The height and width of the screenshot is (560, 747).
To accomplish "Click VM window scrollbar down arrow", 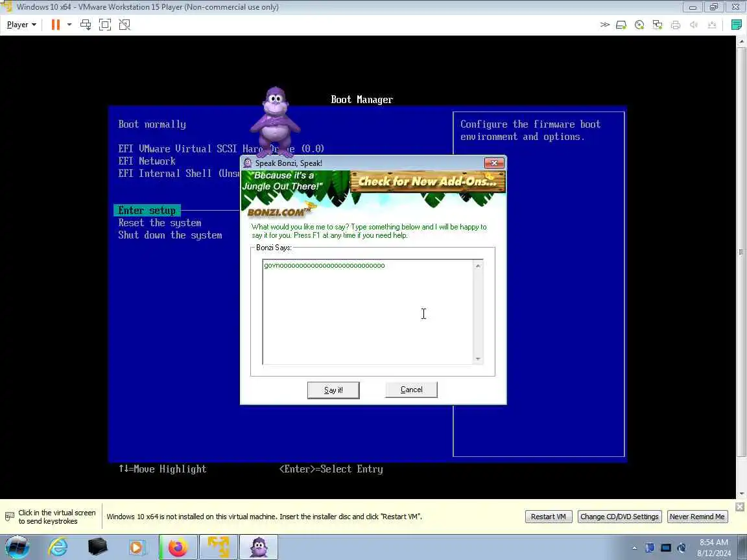I will pos(741,495).
